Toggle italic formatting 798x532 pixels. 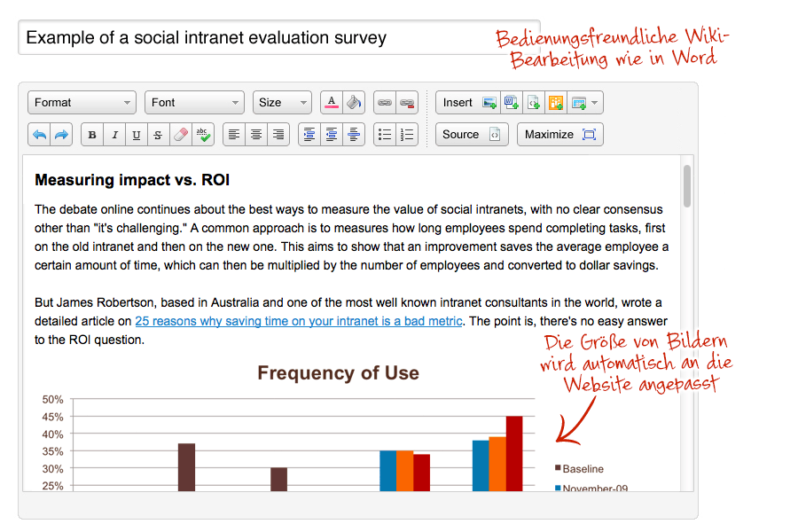(114, 135)
